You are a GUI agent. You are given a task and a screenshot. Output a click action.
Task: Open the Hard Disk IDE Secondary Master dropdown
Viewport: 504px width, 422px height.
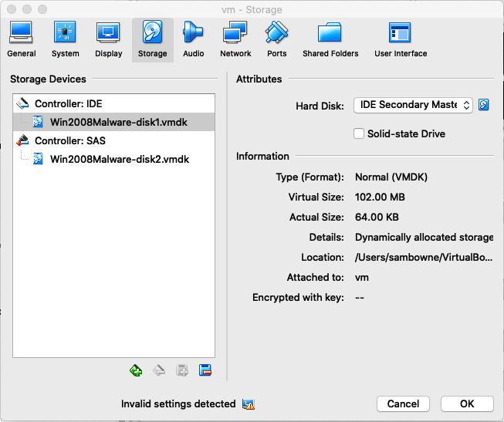tap(413, 105)
